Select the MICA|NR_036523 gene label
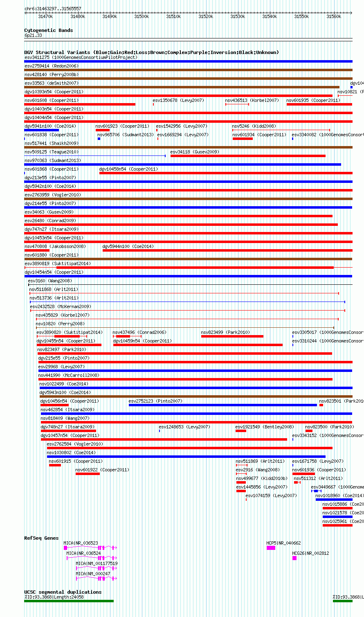This screenshot has height=617, width=364. pyautogui.click(x=81, y=543)
